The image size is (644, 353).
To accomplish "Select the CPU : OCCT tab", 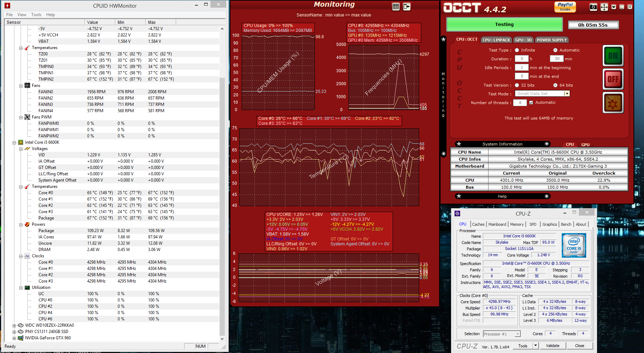I will coord(467,40).
